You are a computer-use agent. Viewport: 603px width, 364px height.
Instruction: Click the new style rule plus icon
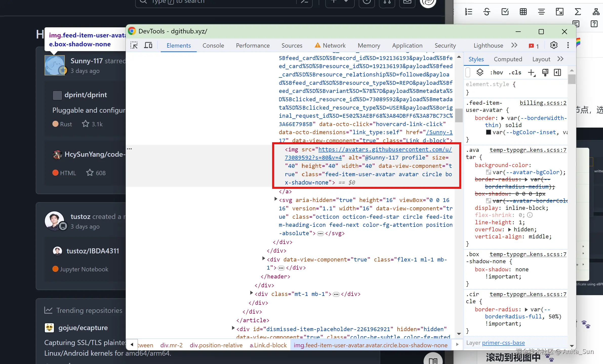pyautogui.click(x=531, y=73)
